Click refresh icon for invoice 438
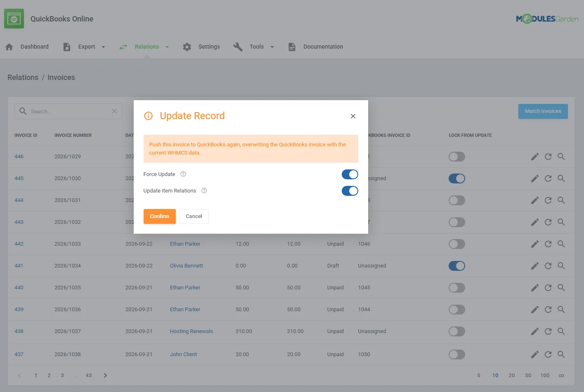 548,331
